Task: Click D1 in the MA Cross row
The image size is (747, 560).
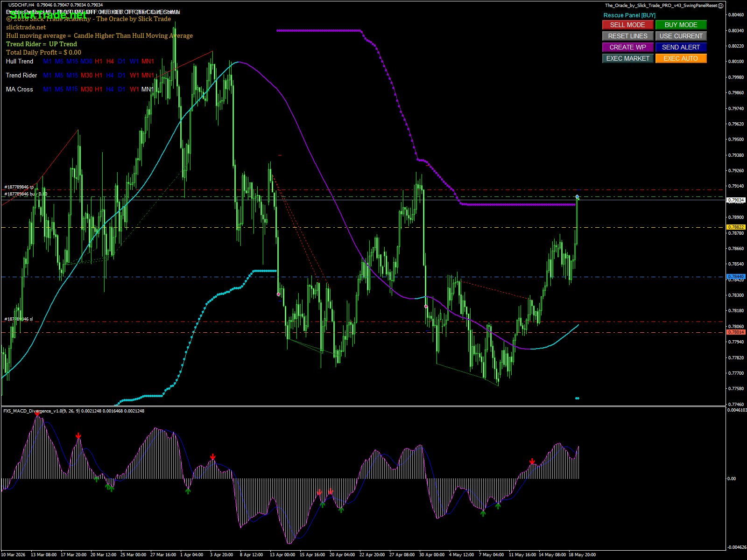Action: tap(122, 89)
